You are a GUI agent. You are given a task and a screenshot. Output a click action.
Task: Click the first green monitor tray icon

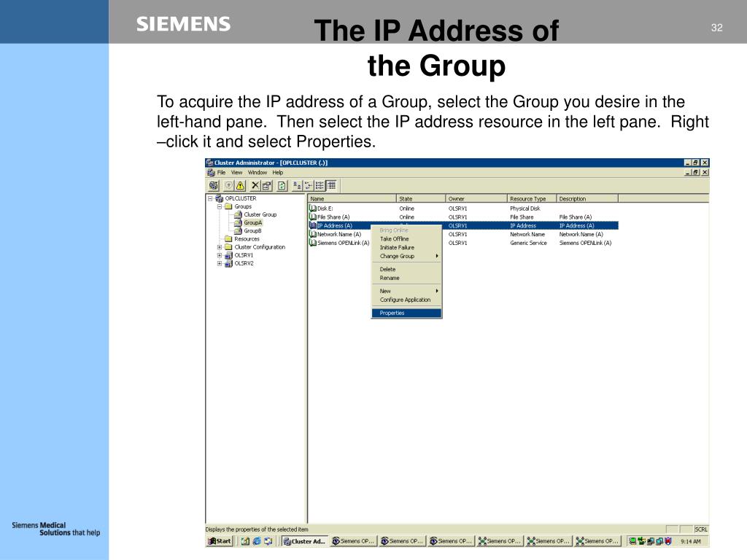[632, 541]
